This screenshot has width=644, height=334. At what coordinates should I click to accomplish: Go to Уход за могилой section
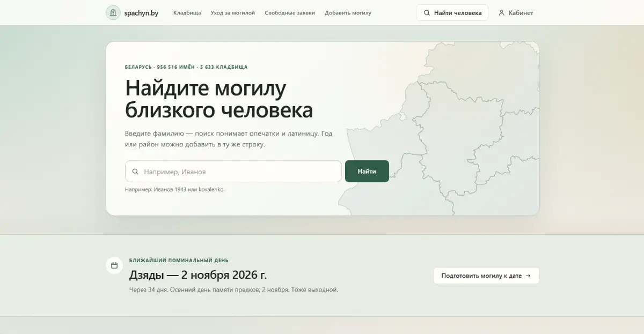(x=233, y=13)
